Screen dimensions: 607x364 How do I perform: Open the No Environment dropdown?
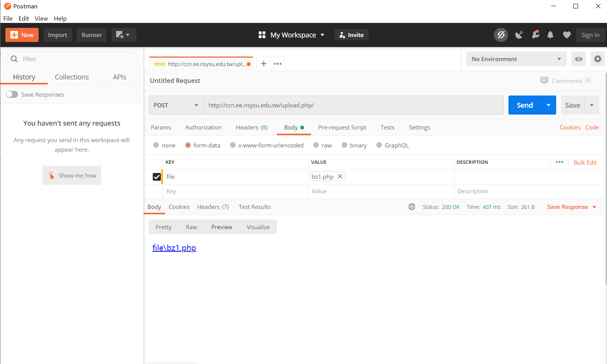pos(516,59)
